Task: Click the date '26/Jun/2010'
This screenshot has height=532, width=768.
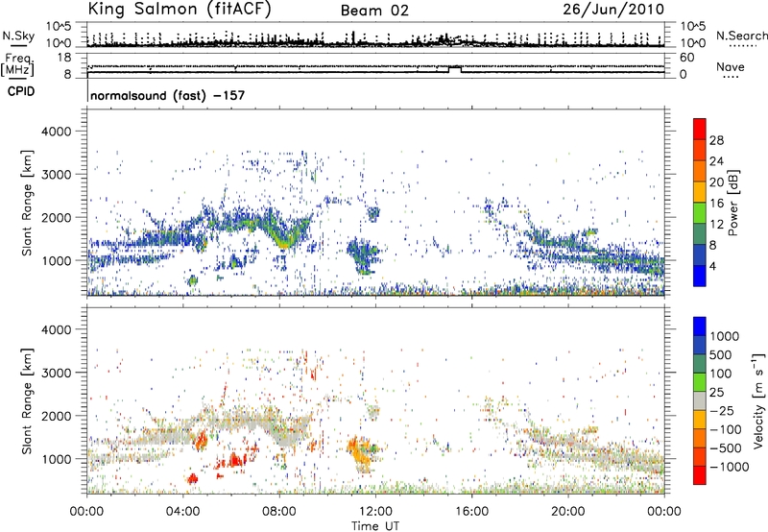Action: [613, 10]
